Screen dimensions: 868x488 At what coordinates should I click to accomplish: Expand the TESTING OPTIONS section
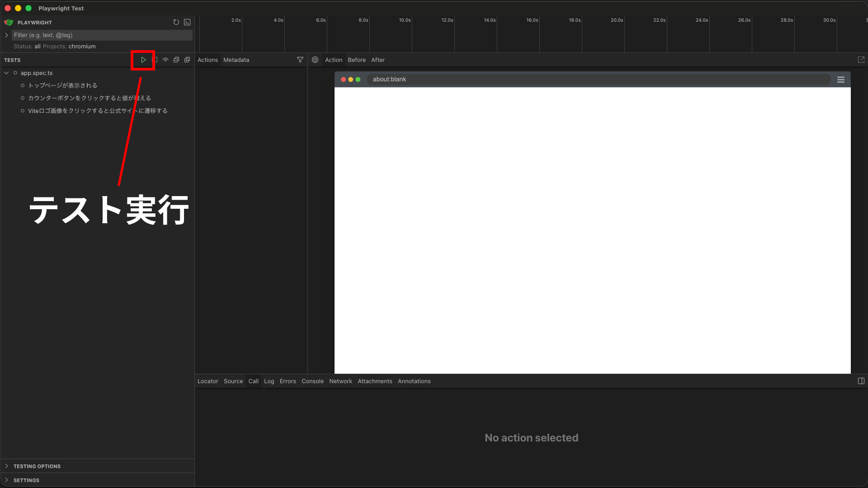point(37,466)
